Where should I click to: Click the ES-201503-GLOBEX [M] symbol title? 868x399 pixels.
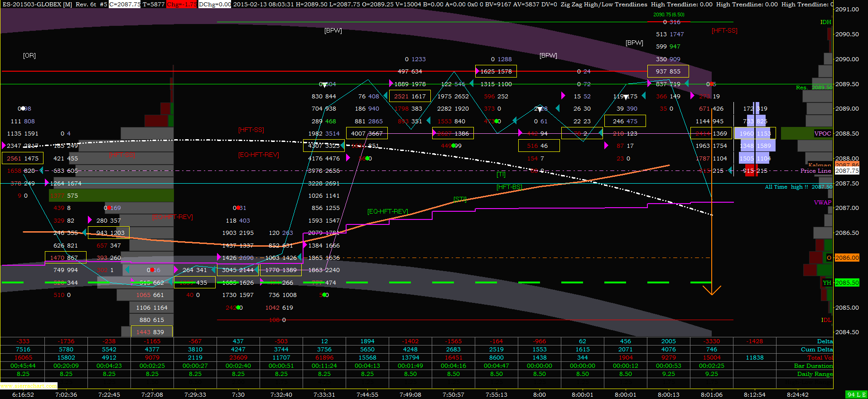tap(37, 4)
